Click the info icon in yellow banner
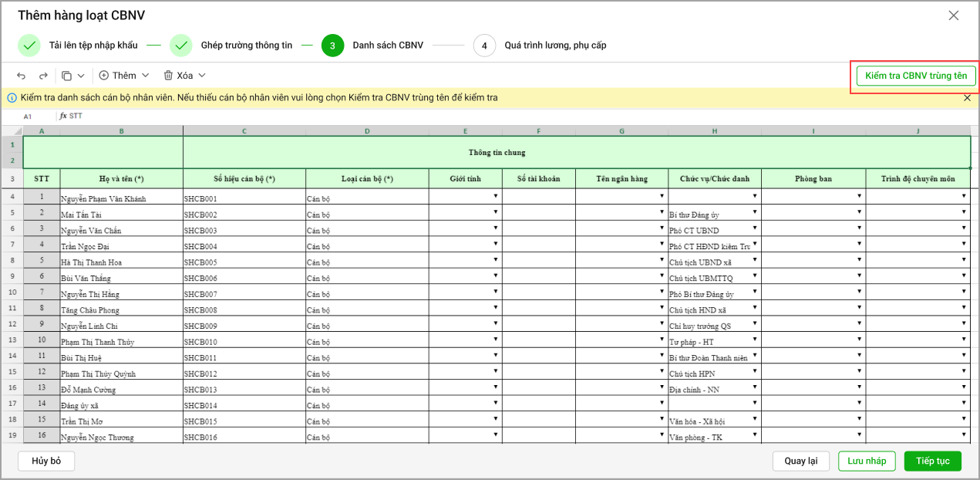Image resolution: width=980 pixels, height=480 pixels. click(12, 98)
